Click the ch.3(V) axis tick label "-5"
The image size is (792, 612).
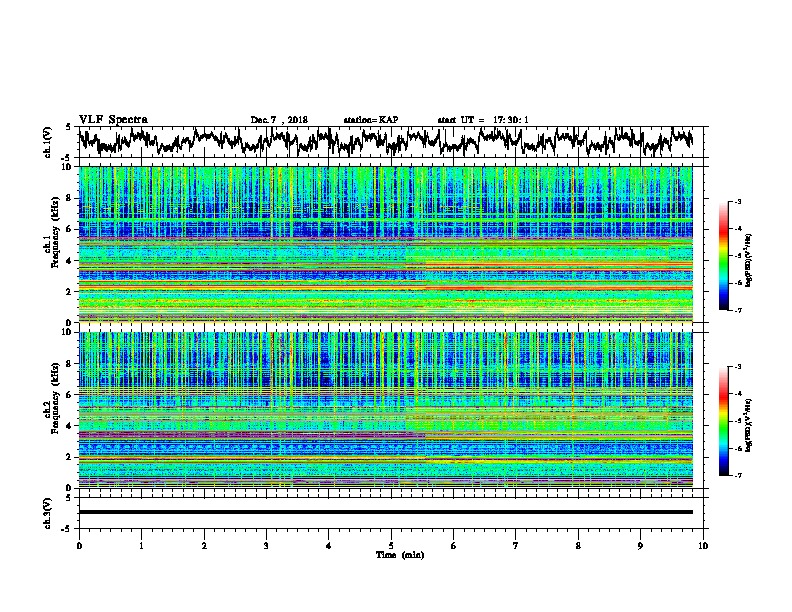(67, 529)
